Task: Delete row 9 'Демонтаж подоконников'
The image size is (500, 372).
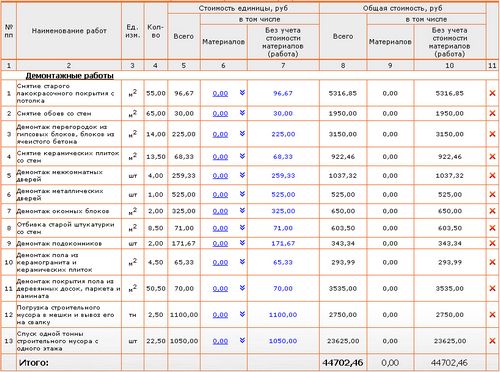Action: click(x=492, y=243)
